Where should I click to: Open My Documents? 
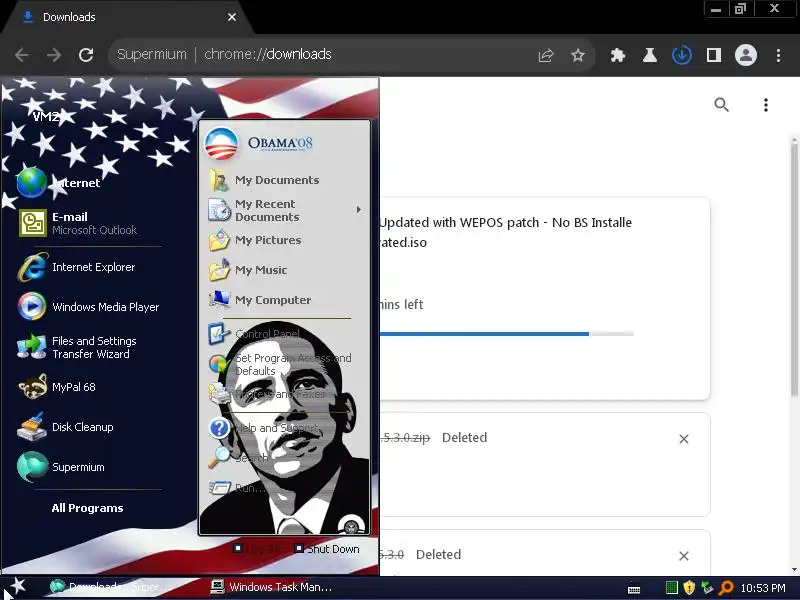pos(264,180)
